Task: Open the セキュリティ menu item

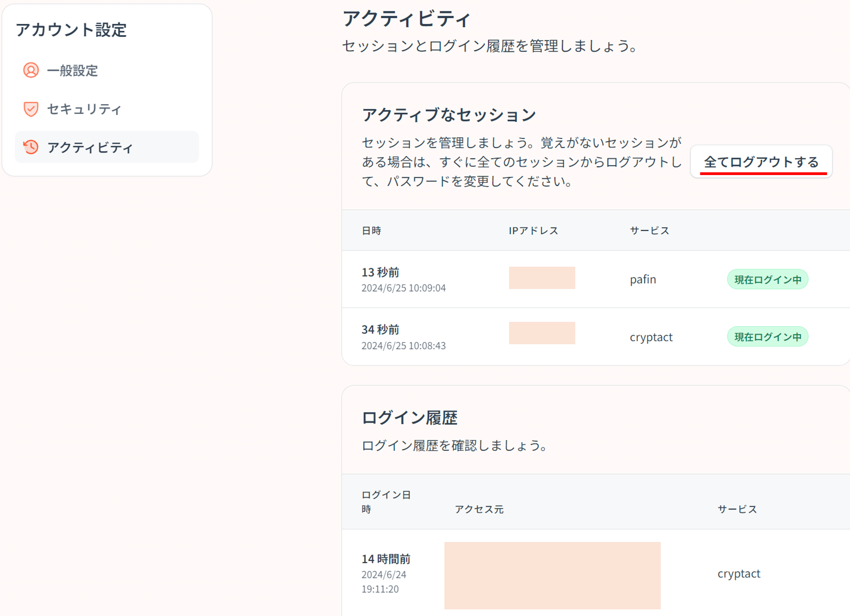Action: [107, 109]
